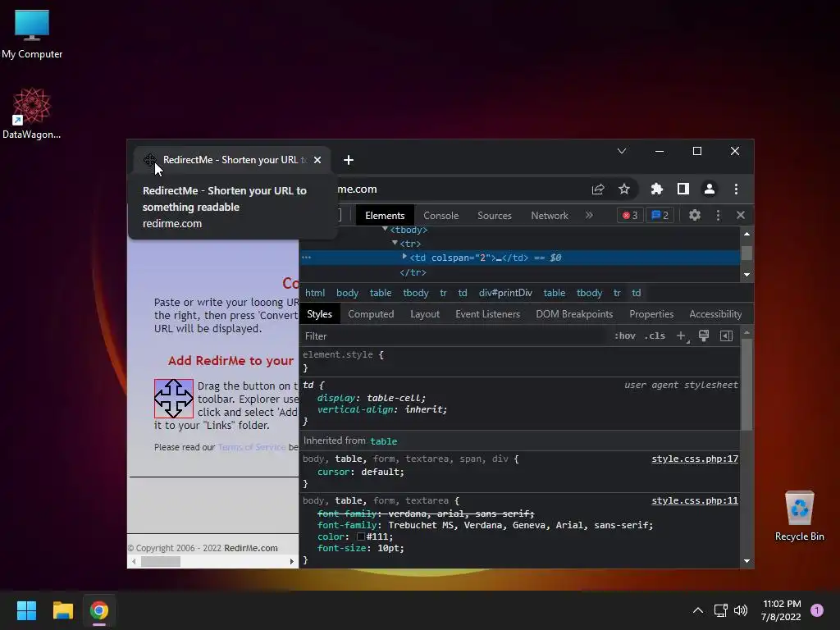Open the DataWagon desktop shortcut

point(32,113)
